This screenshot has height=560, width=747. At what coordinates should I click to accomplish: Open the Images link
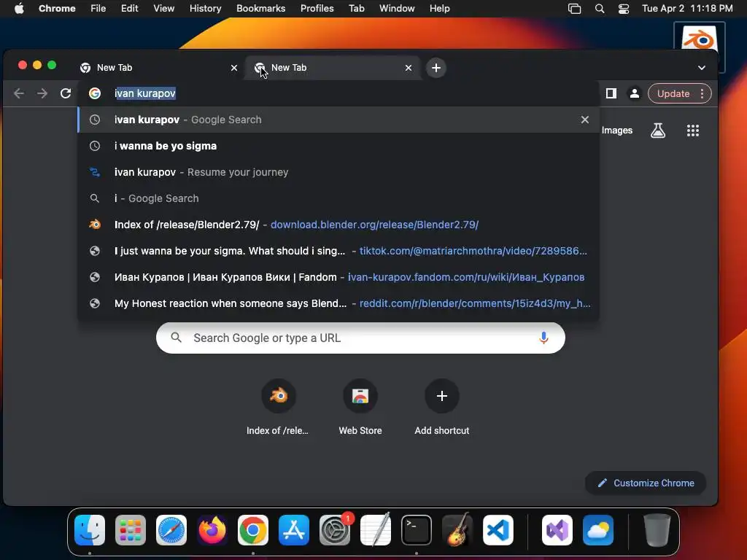click(x=617, y=130)
